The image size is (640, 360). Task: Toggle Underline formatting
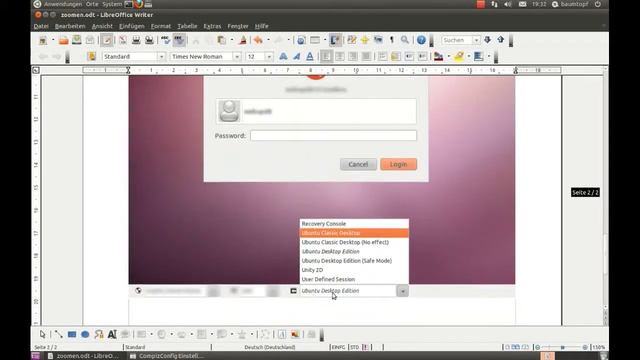(310, 56)
